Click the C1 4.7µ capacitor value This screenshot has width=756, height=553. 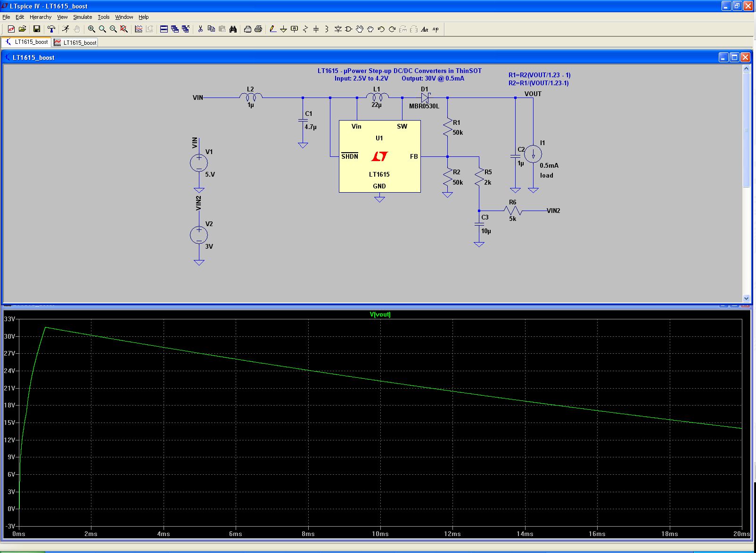(311, 127)
